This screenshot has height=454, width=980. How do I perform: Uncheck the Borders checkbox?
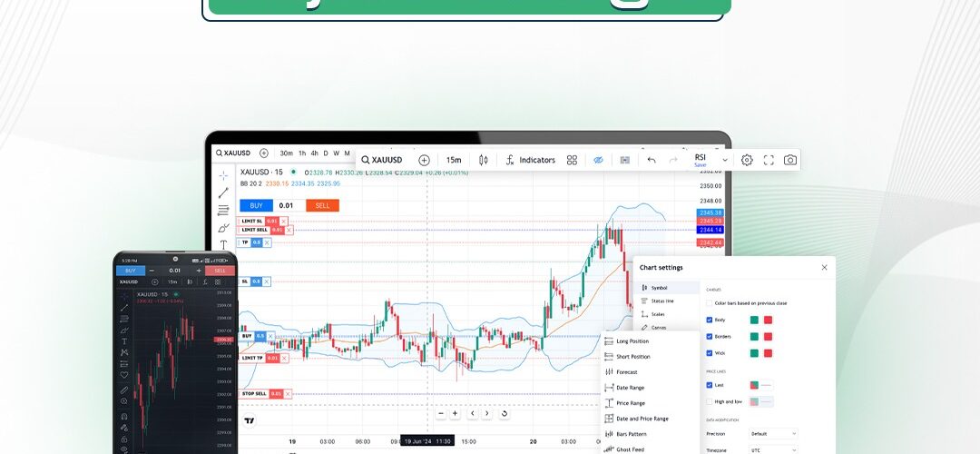tap(710, 337)
